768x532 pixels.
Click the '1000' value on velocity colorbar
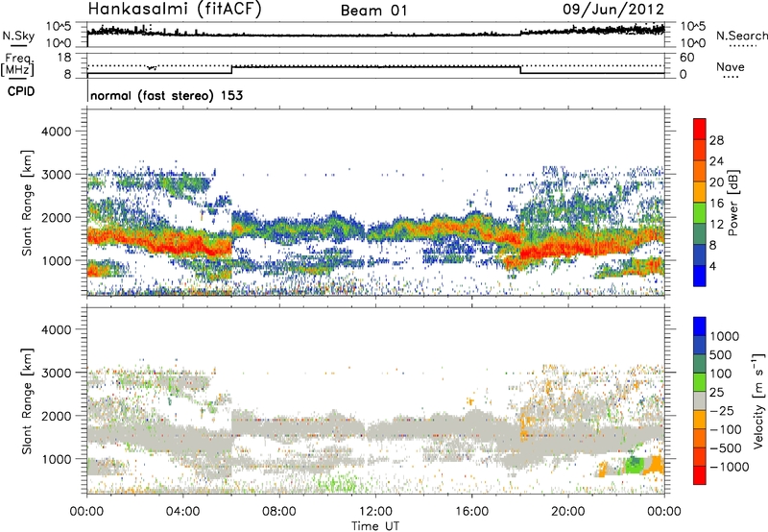pos(724,336)
